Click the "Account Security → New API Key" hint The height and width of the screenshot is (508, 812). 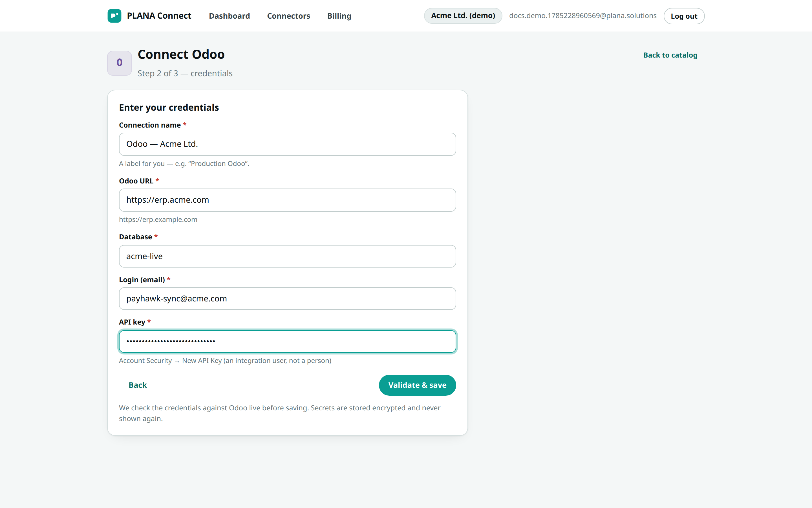pyautogui.click(x=225, y=360)
